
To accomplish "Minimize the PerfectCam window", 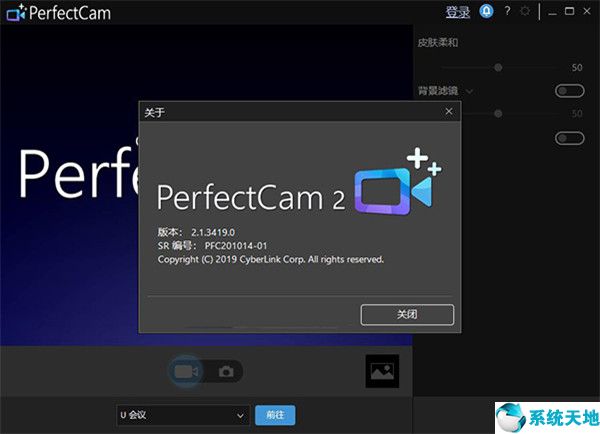I will (552, 12).
